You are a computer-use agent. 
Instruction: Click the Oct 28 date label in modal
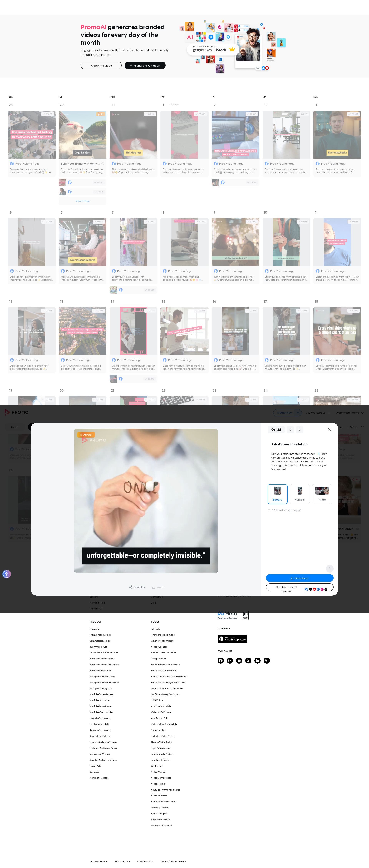coord(276,430)
